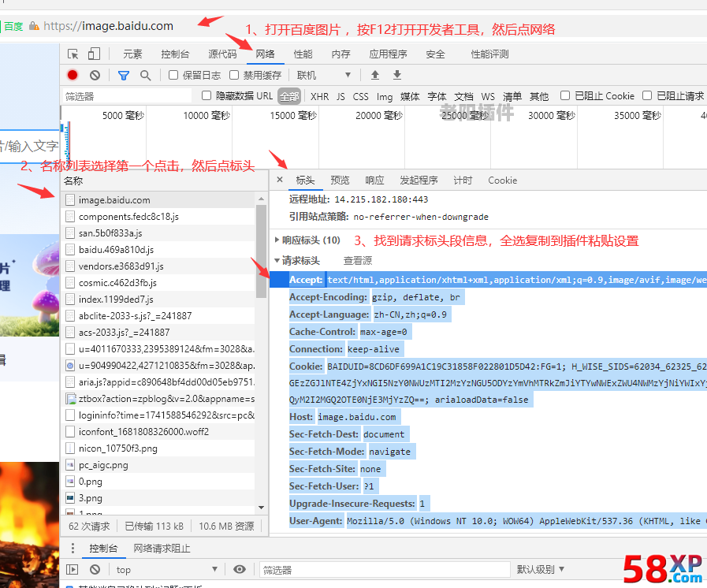
Task: Filter requests by XHR type
Action: click(x=319, y=96)
